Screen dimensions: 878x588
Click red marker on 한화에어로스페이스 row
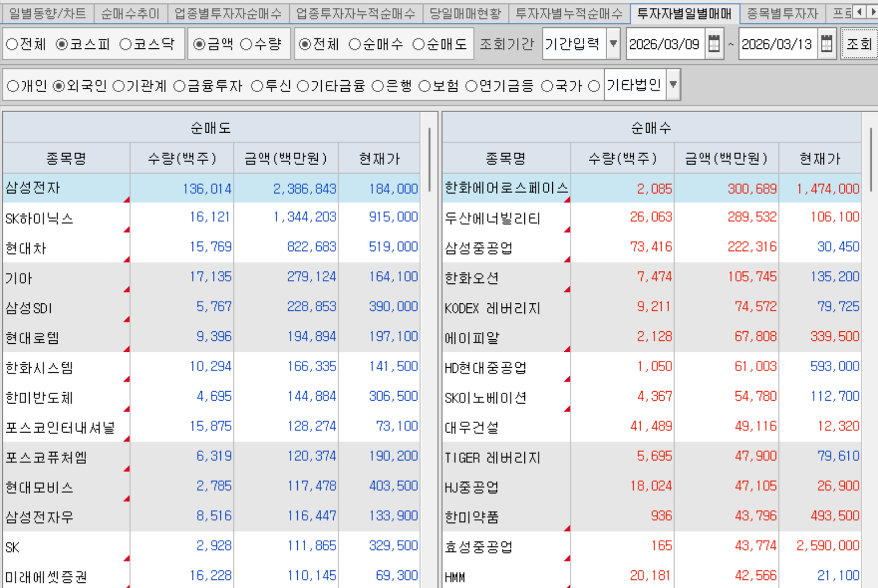(567, 199)
